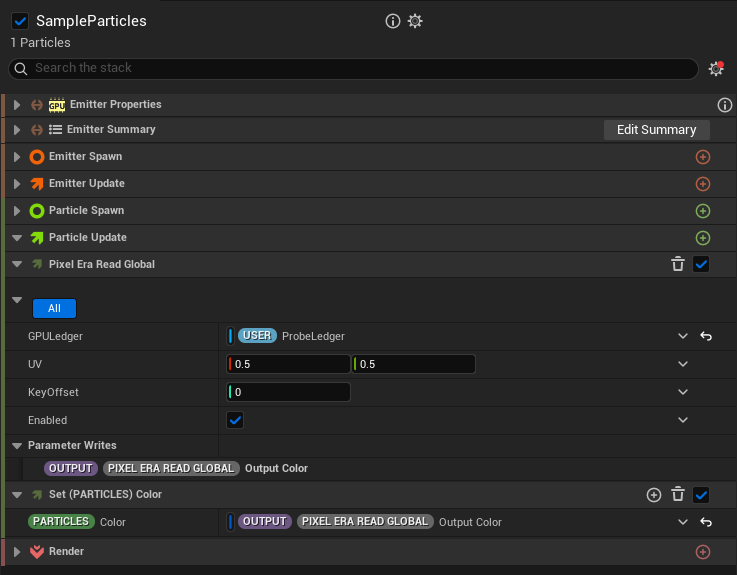This screenshot has width=737, height=575.
Task: Add a module to Particle Spawn
Action: [x=703, y=211]
